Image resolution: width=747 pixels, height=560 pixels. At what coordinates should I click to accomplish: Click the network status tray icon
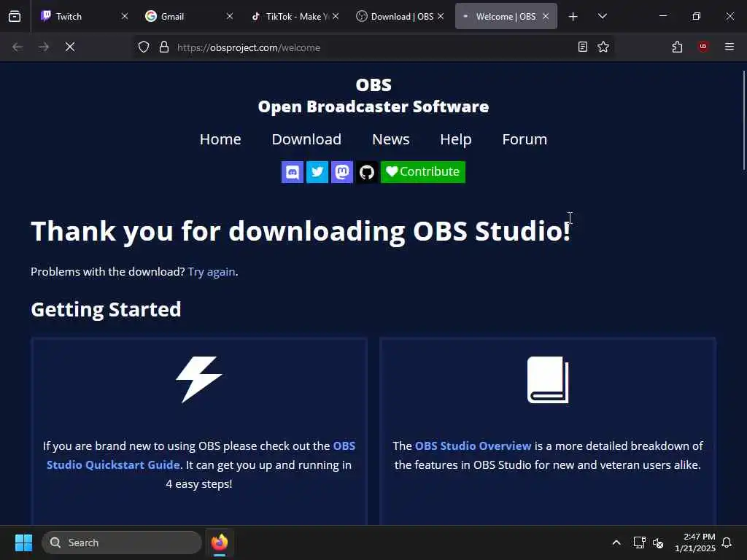[639, 542]
